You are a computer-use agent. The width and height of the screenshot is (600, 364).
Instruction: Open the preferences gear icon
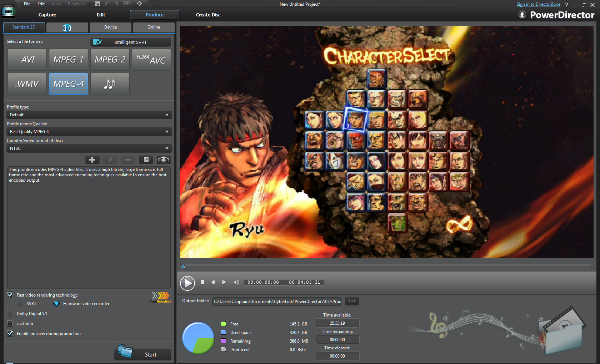139,4
